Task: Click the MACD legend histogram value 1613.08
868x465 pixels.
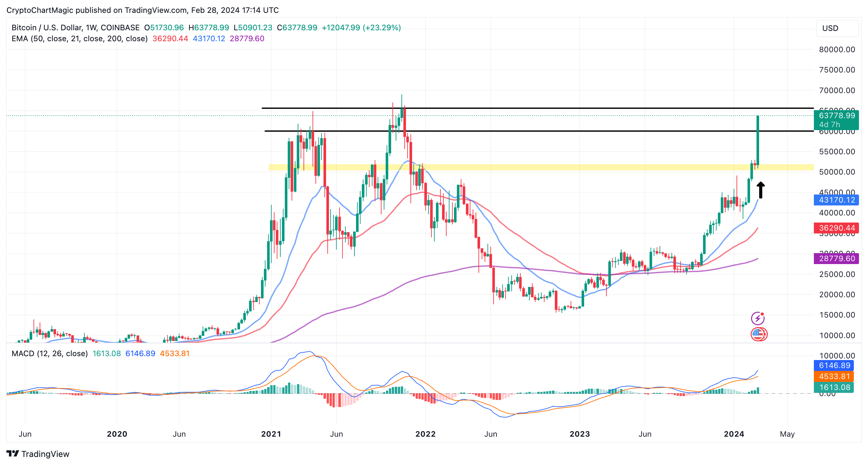Action: coord(106,354)
